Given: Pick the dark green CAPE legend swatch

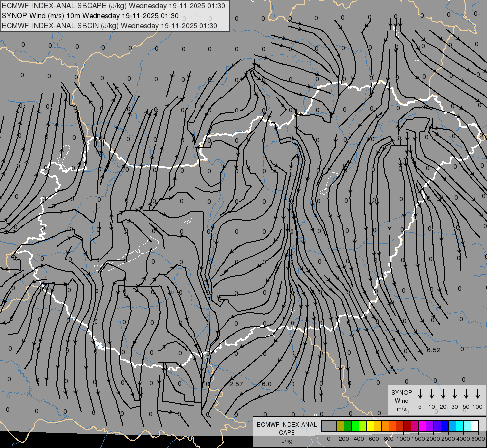Looking at the screenshot, I should (348, 426).
